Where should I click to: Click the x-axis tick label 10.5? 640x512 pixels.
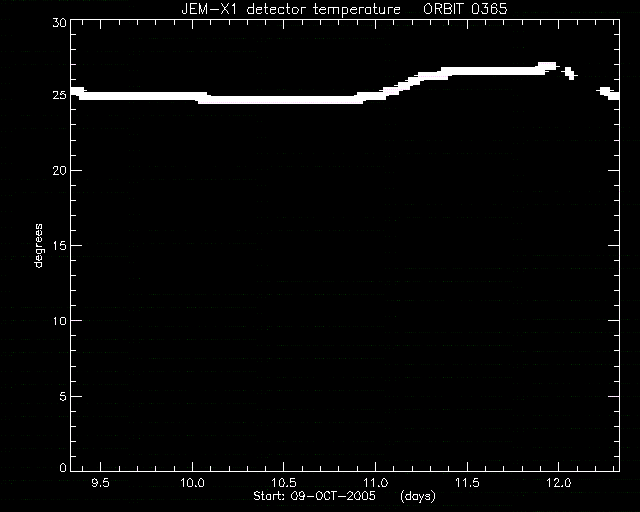(284, 483)
